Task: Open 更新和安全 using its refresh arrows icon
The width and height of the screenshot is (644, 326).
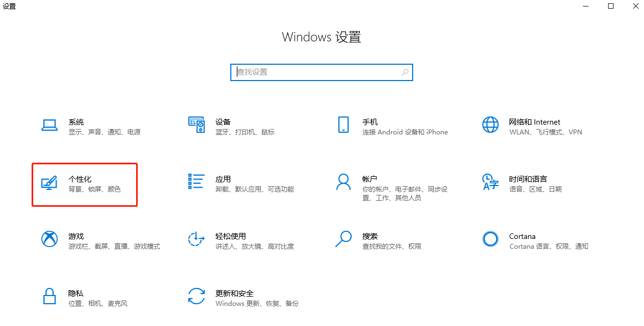Action: (x=196, y=297)
